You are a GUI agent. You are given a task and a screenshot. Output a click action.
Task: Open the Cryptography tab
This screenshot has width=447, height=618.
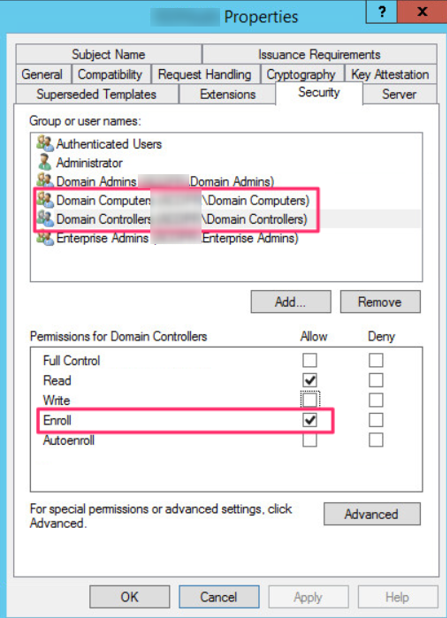point(301,74)
